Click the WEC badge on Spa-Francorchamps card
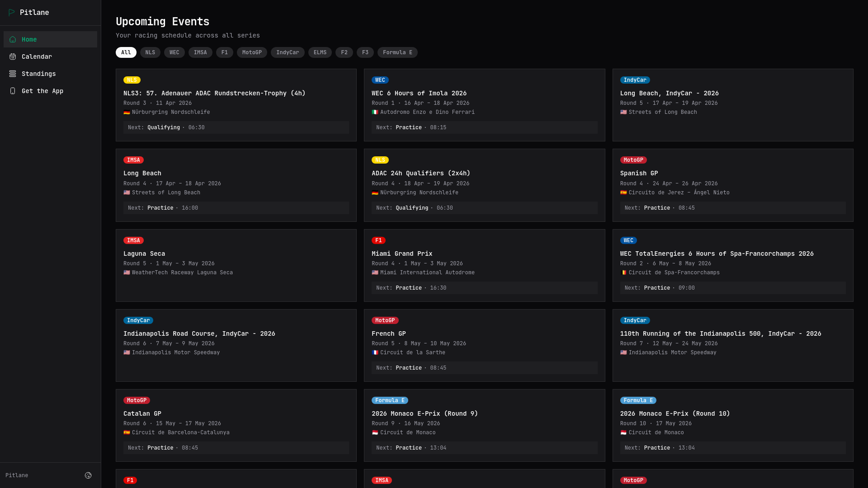 [x=628, y=240]
